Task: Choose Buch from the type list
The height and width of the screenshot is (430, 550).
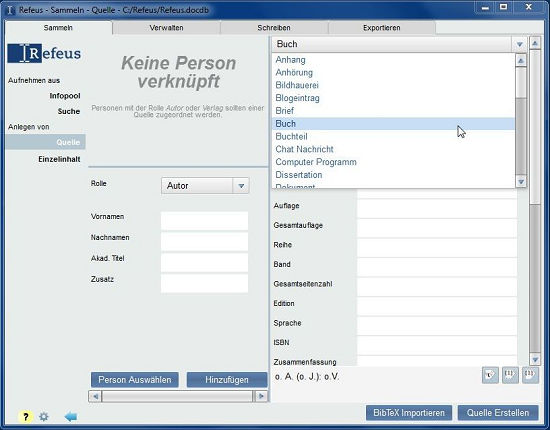Action: (x=393, y=123)
